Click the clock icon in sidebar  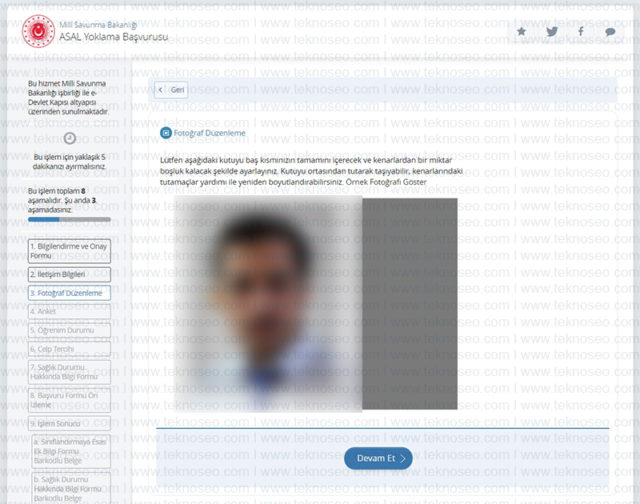tap(70, 138)
